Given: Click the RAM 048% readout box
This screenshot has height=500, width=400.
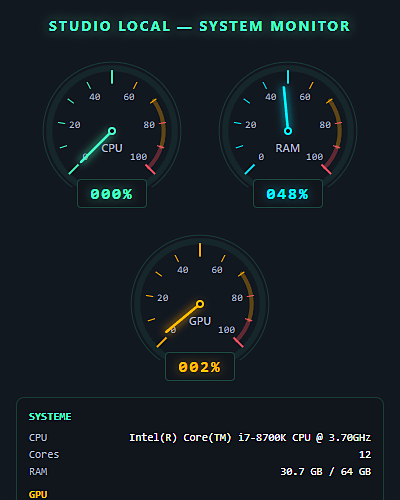Looking at the screenshot, I should pyautogui.click(x=288, y=194).
